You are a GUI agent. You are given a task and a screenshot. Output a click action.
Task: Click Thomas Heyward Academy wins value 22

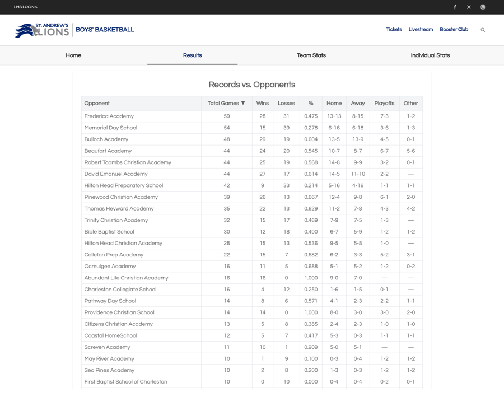(262, 209)
